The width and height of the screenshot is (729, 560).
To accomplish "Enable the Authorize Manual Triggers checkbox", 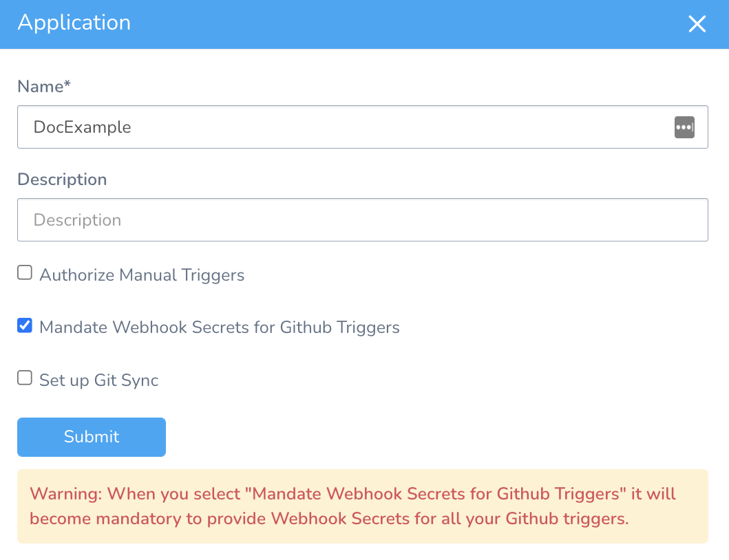I will click(25, 273).
